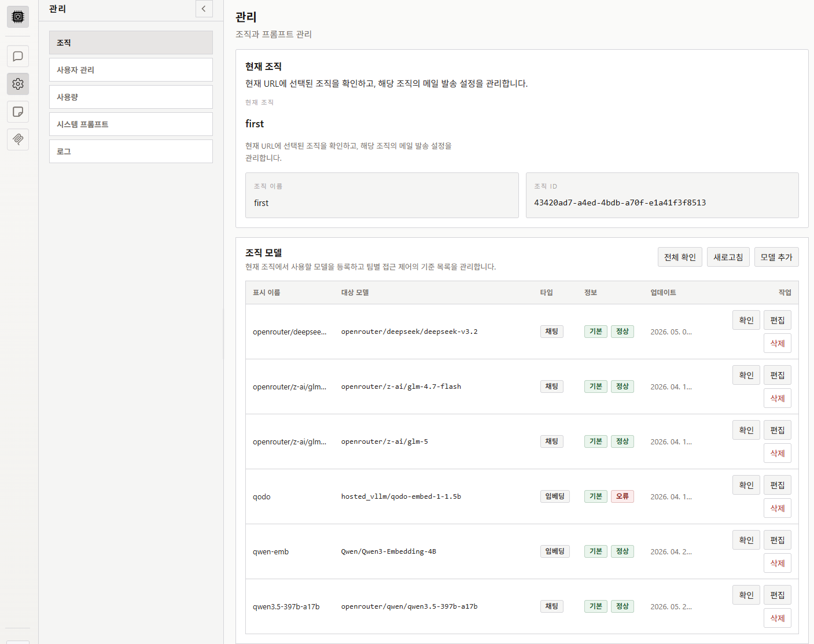Click 편집 for qodo row
Viewport: 814px width, 644px height.
point(778,485)
